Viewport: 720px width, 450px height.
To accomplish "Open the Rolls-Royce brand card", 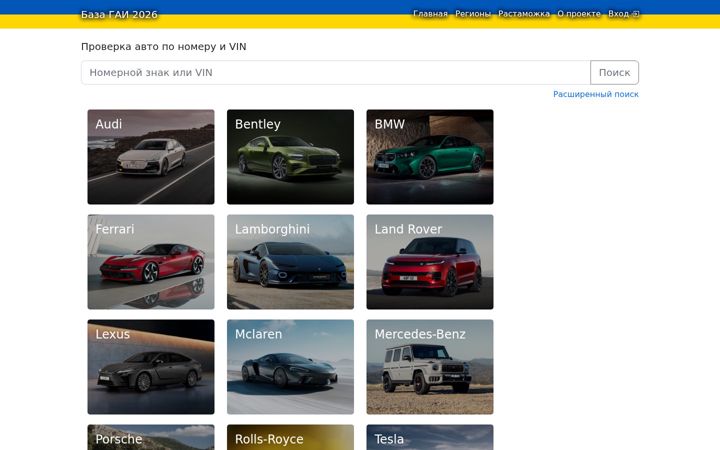I will pos(290,437).
